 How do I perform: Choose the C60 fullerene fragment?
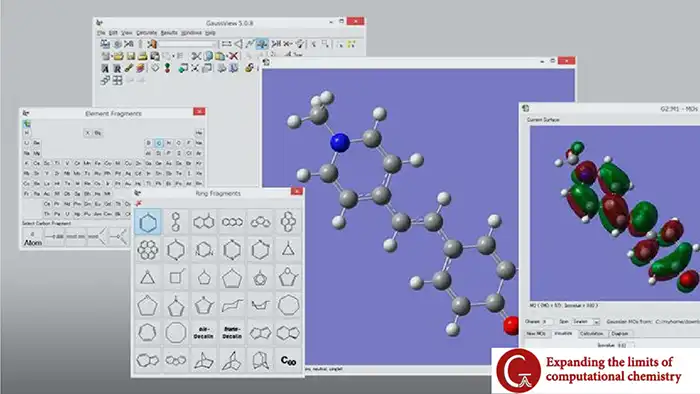tap(288, 360)
